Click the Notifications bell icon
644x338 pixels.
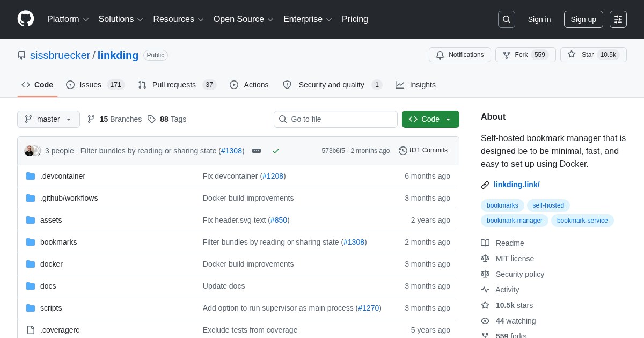(440, 55)
